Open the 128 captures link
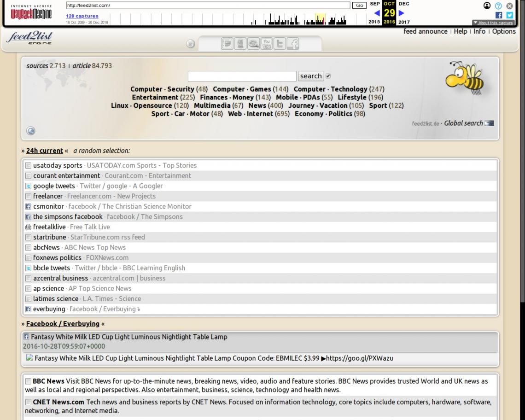Image resolution: width=525 pixels, height=420 pixels. [82, 16]
